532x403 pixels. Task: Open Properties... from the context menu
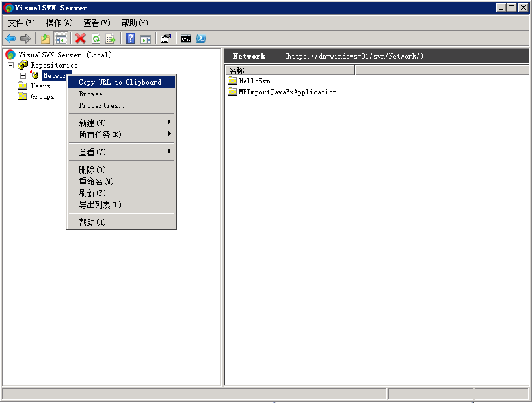[x=122, y=106]
